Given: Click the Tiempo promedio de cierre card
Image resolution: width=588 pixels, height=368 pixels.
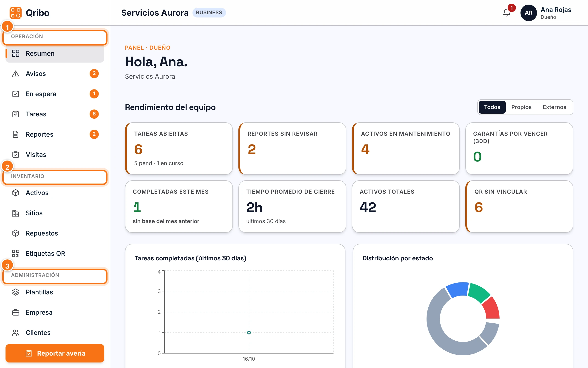Looking at the screenshot, I should tap(292, 206).
